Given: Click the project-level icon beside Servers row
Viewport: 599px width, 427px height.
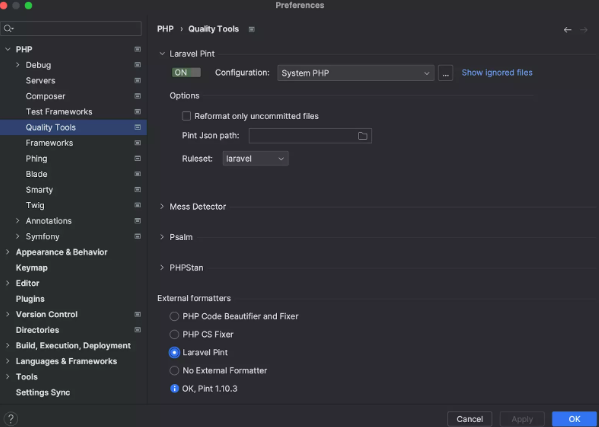Looking at the screenshot, I should tap(138, 81).
